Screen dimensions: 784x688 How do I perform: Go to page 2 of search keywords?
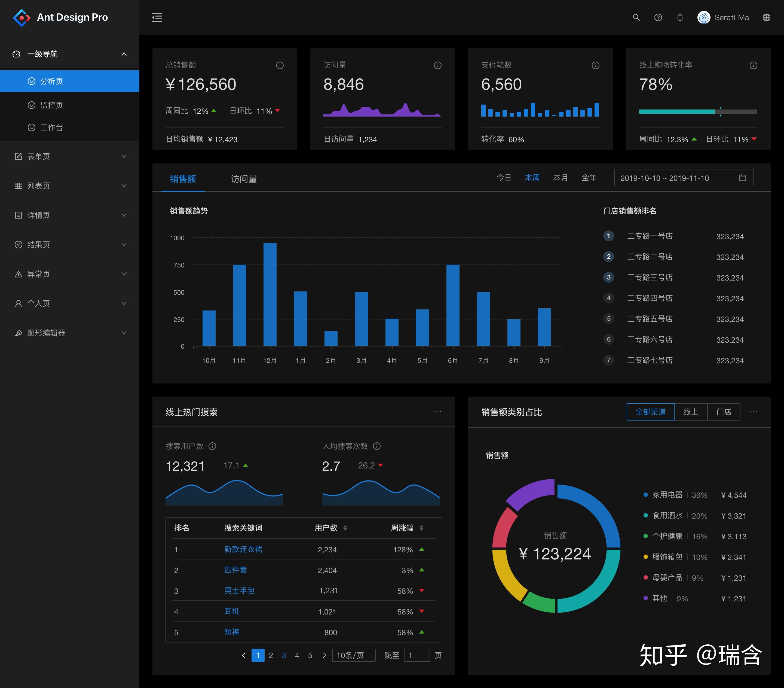tap(271, 655)
